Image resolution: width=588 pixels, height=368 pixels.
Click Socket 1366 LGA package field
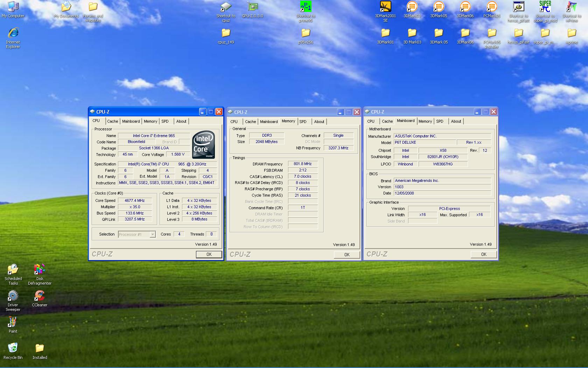click(154, 148)
